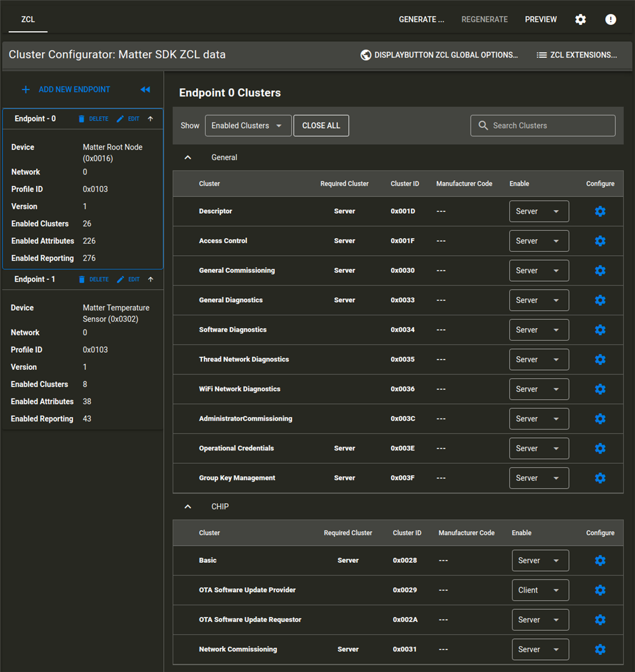The height and width of the screenshot is (672, 635).
Task: Click the pencil icon for Endpoint - 0
Action: pos(120,119)
